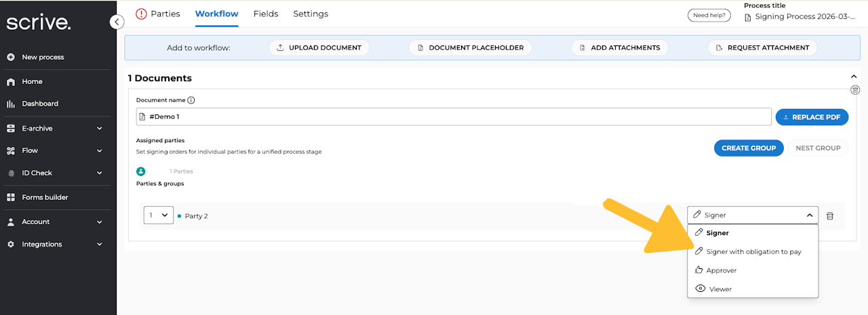Viewport: 868px width, 315px height.
Task: Click Add Attachments
Action: click(620, 47)
